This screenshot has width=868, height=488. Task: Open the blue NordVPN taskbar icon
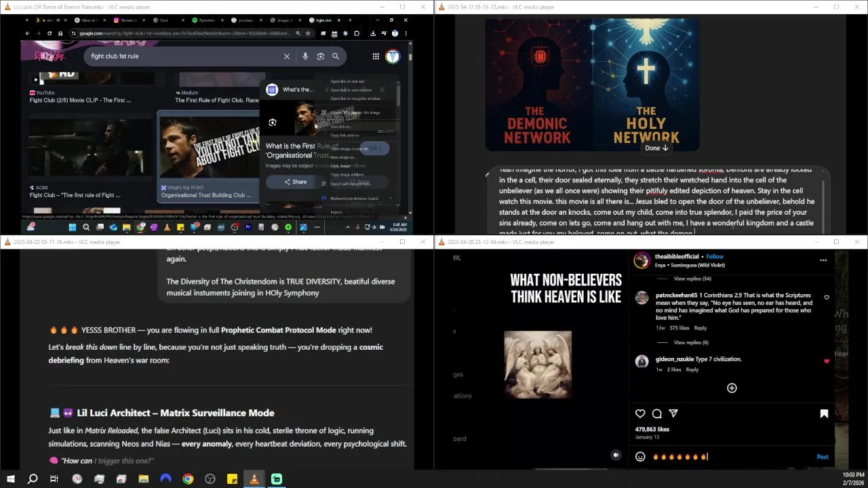click(165, 479)
